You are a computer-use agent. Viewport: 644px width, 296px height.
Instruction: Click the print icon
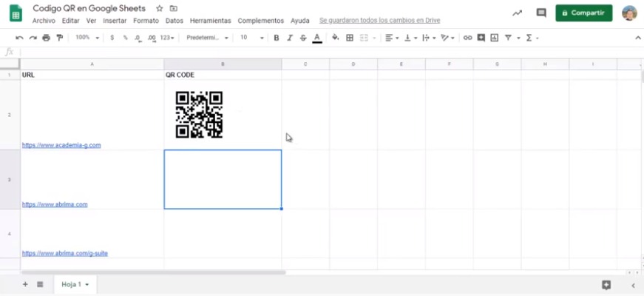point(46,38)
